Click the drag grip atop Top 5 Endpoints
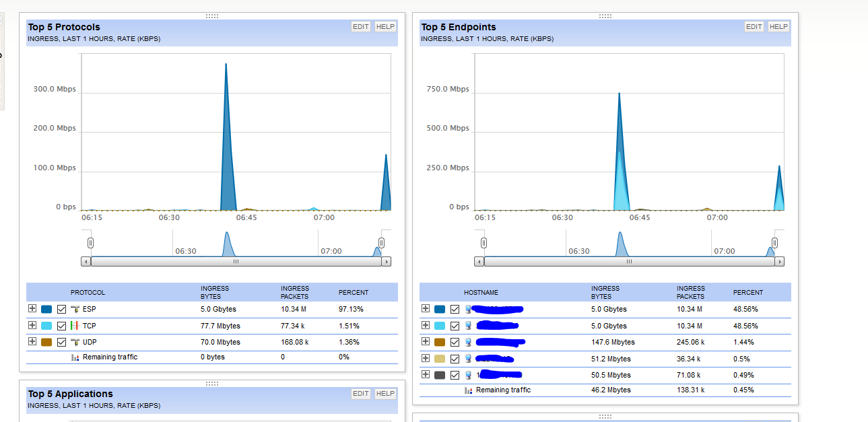868x422 pixels. click(x=605, y=16)
